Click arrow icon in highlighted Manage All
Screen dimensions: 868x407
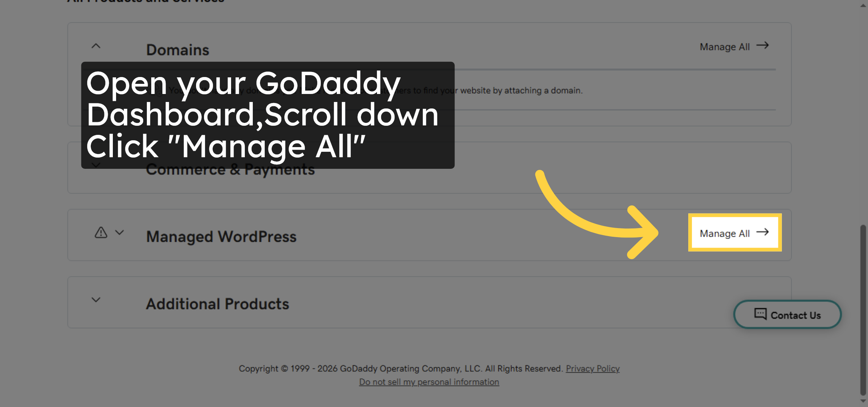763,232
